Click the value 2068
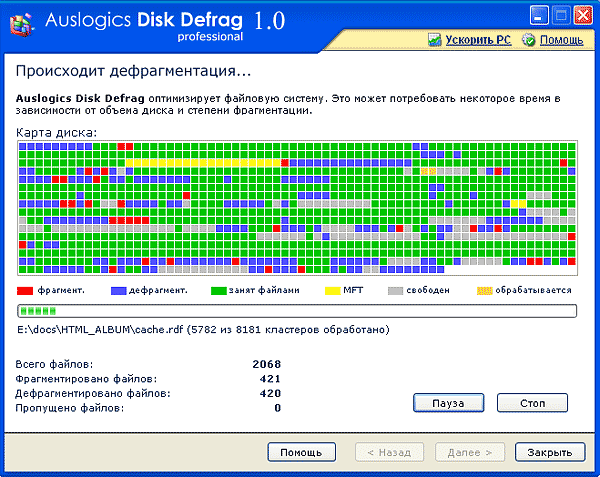This screenshot has width=600, height=477. pyautogui.click(x=267, y=365)
